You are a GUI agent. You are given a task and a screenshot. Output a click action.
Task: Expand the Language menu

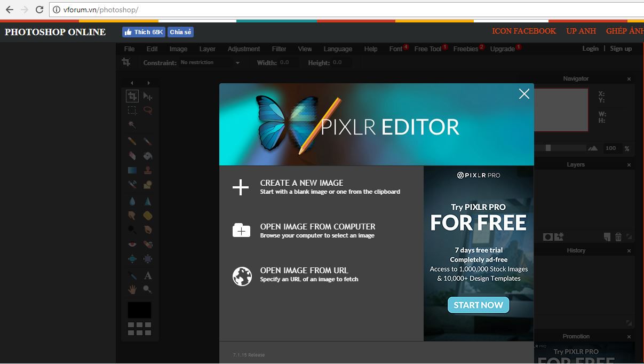coord(338,49)
